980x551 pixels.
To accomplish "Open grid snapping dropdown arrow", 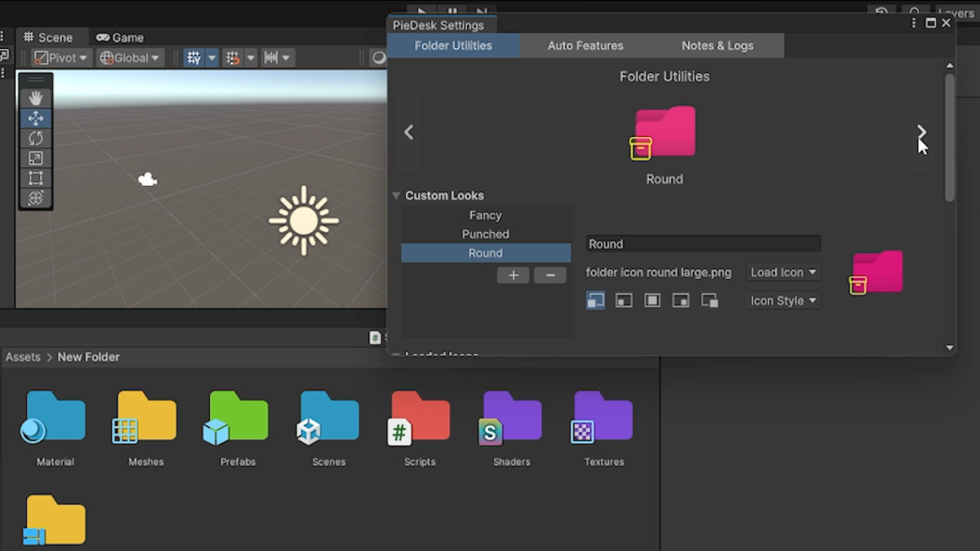I will [212, 58].
